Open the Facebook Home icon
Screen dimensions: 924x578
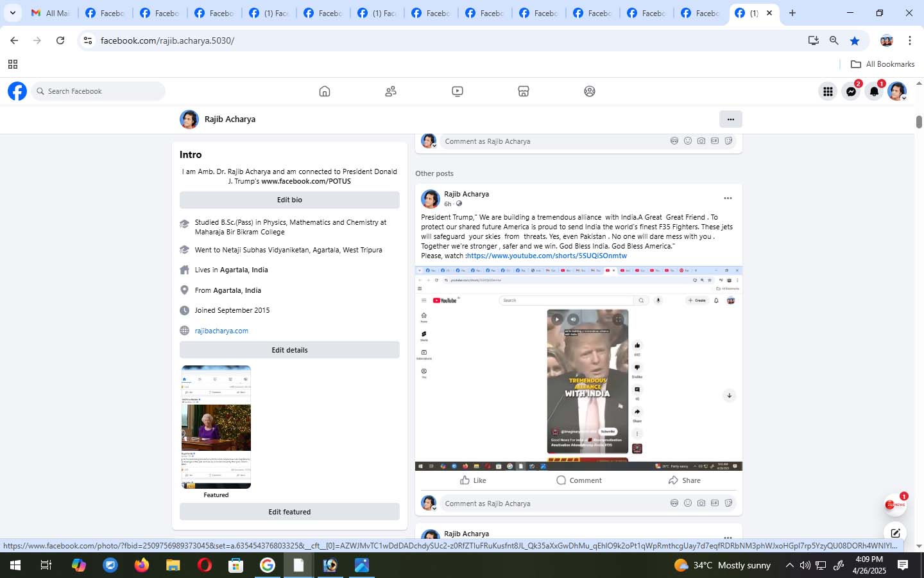[x=325, y=91]
